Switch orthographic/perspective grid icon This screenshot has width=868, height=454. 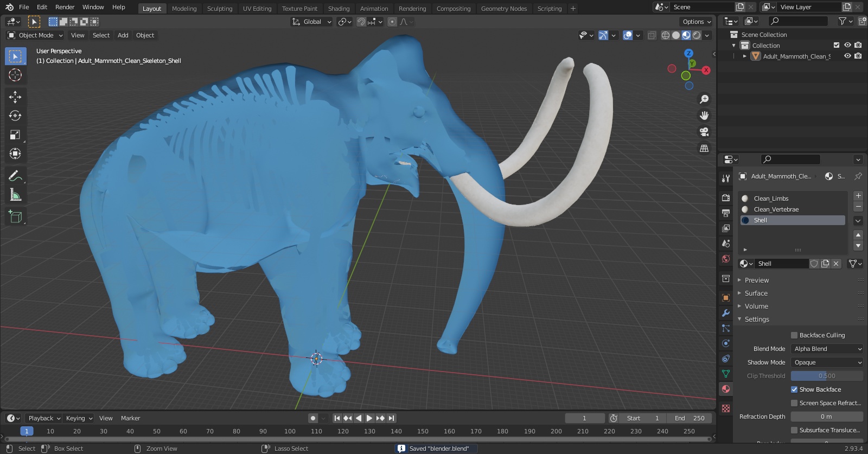(x=704, y=148)
